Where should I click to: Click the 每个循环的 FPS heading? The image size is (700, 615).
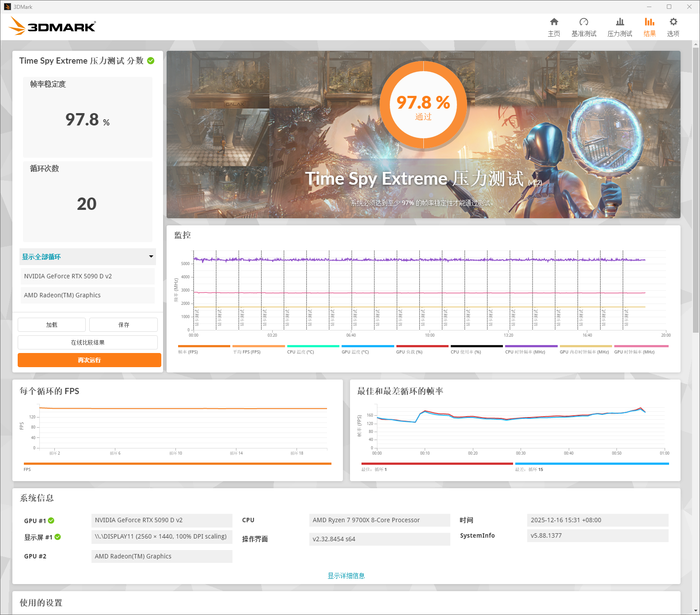[49, 391]
